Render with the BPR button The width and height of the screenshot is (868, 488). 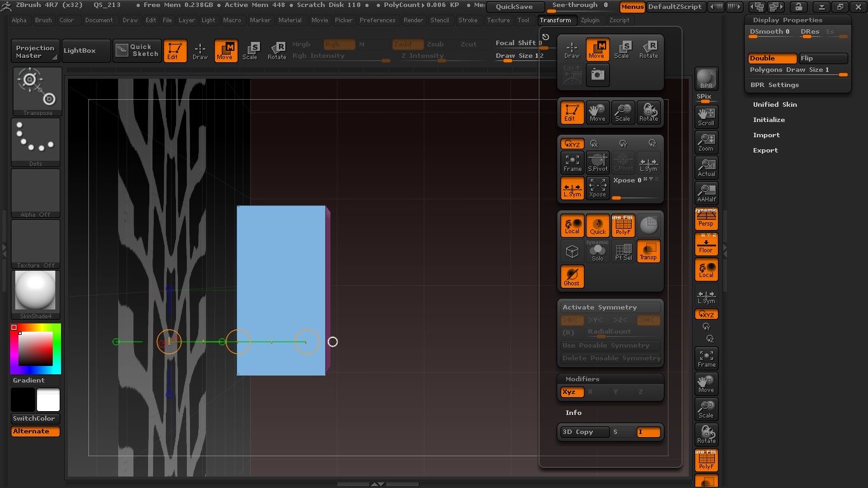[707, 79]
